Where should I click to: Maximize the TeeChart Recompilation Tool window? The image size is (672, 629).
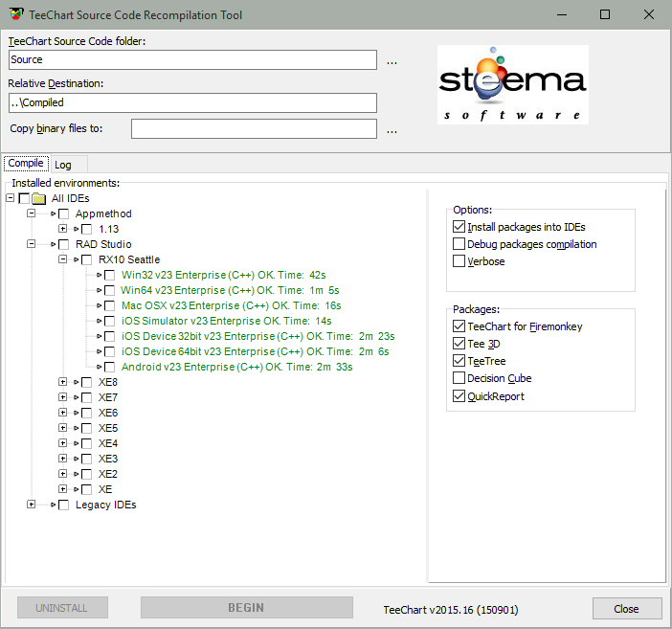click(605, 14)
